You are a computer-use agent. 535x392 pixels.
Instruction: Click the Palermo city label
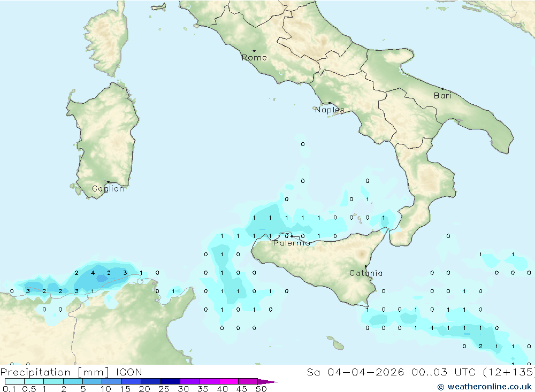coord(292,243)
